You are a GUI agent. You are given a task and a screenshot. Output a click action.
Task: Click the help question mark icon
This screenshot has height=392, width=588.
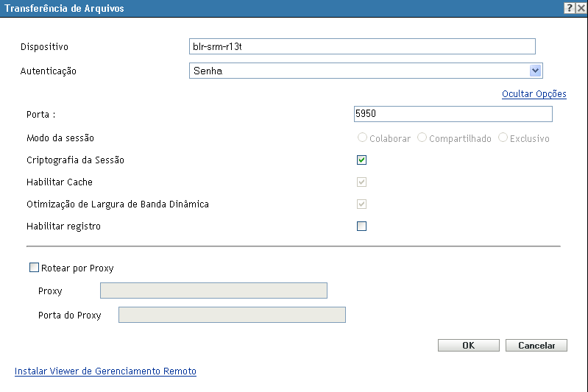[570, 7]
